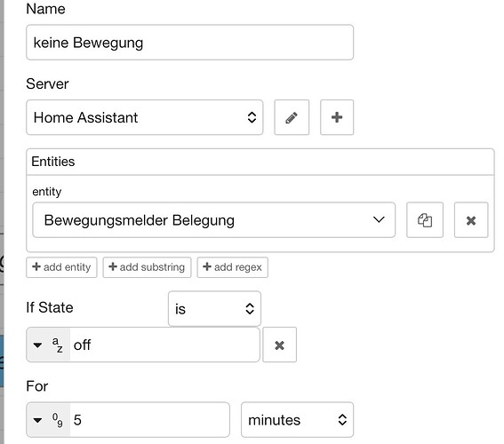Focus the For duration field with 5
This screenshot has width=504, height=444.
(149, 420)
